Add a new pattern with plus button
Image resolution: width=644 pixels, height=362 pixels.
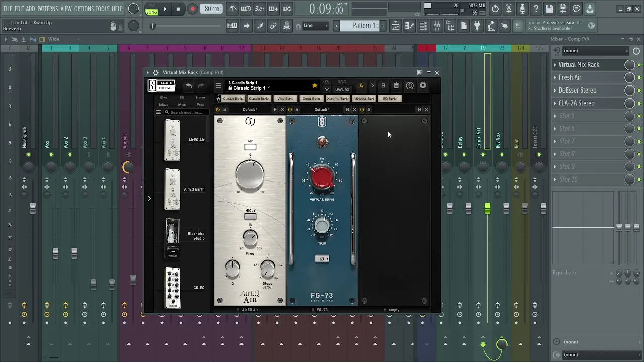point(383,26)
